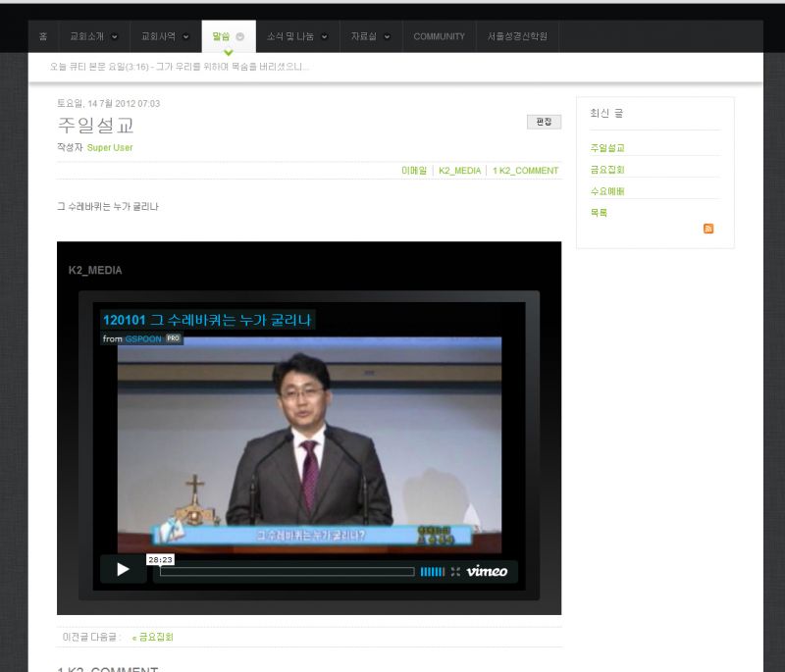Open the RSS feed icon
This screenshot has width=785, height=672.
coord(708,229)
